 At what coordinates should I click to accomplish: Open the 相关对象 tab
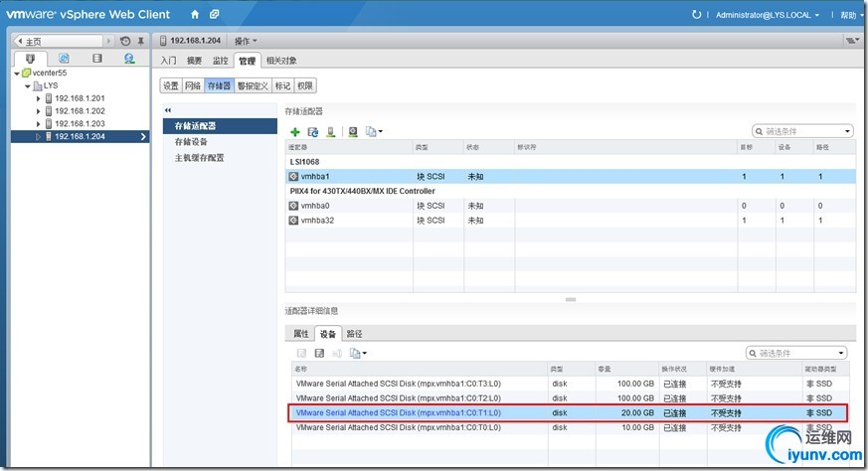coord(281,61)
